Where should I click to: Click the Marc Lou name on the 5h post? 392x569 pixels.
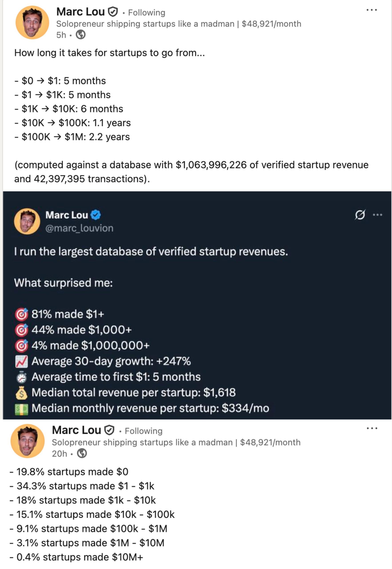pyautogui.click(x=81, y=12)
